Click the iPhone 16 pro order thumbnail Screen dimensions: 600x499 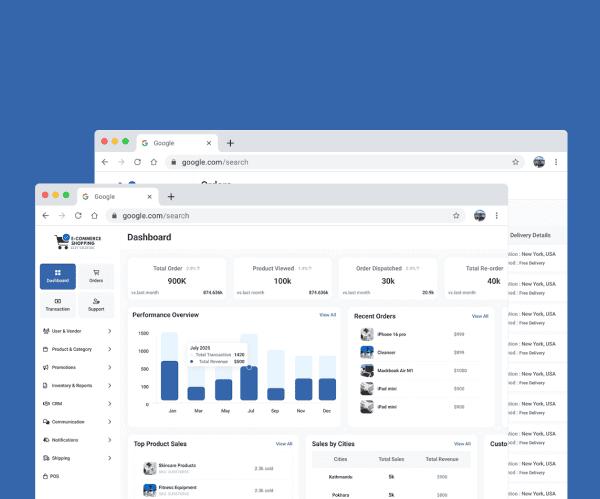(367, 335)
